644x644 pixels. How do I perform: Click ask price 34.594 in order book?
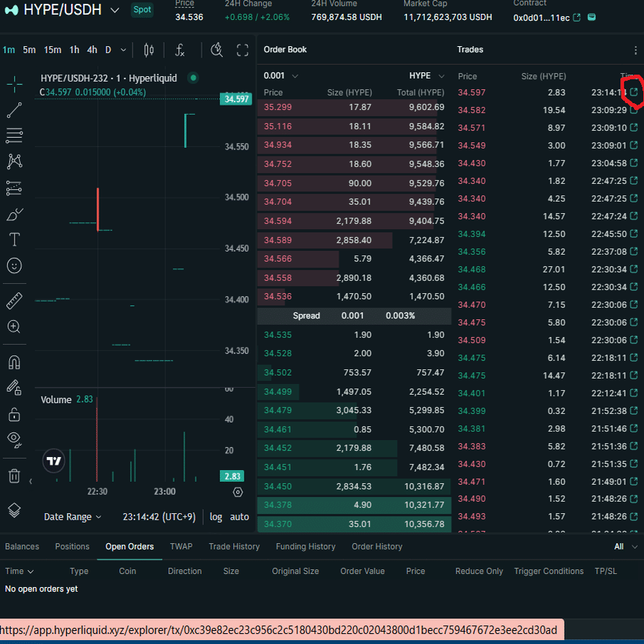pos(278,221)
